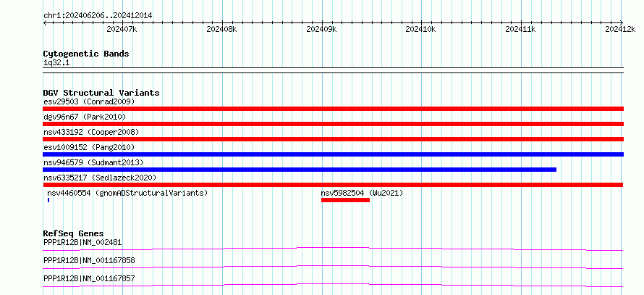Viewport: 644px width, 295px height.
Task: Click the RefSeq Genes track heading
Action: click(x=73, y=233)
